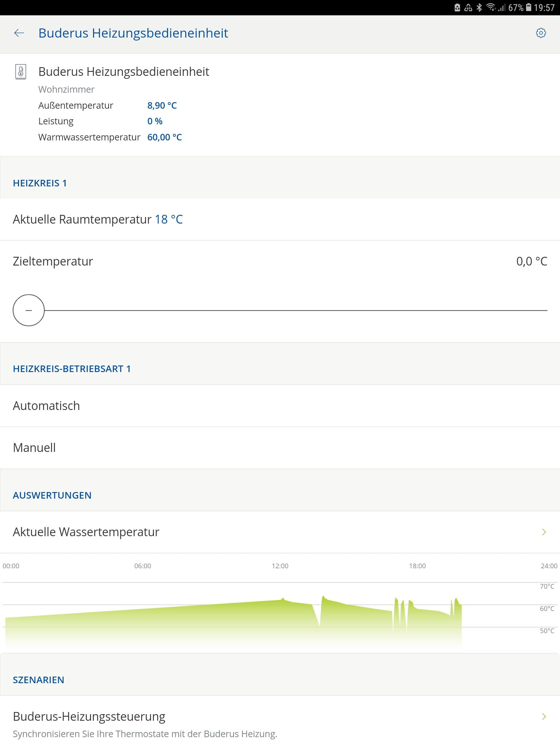Tap the clock showing 19:57
The image size is (560, 747).
point(544,8)
